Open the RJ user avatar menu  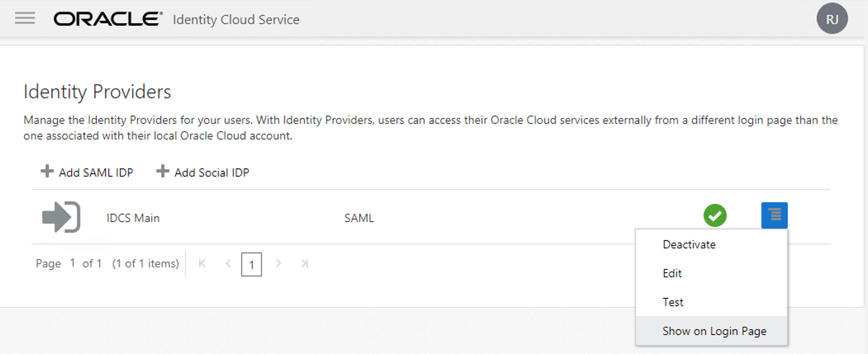tap(832, 19)
